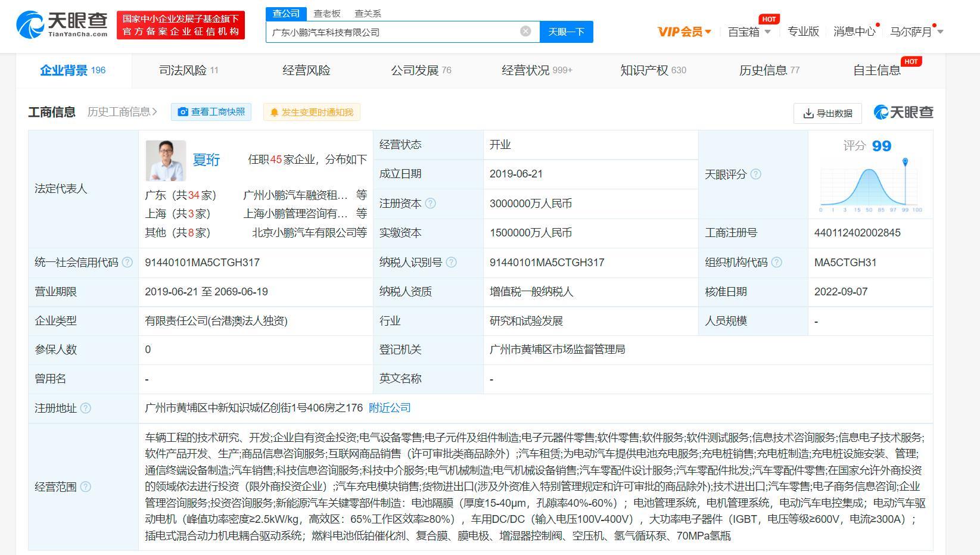Select the 查老板 search tab
The height and width of the screenshot is (555, 980).
click(x=326, y=13)
